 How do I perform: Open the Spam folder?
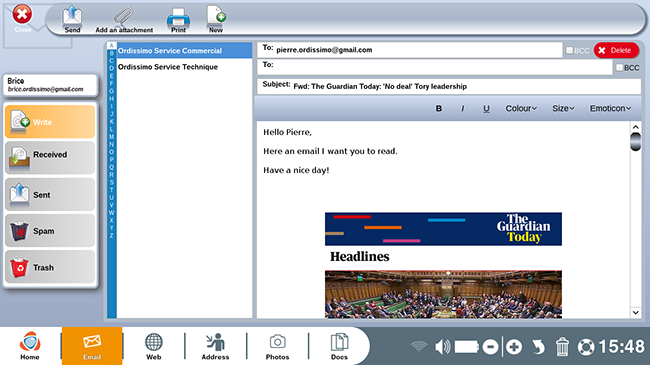50,231
